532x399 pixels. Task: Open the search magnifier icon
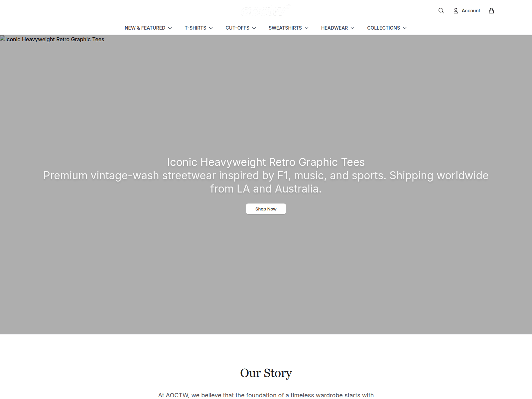tap(441, 11)
